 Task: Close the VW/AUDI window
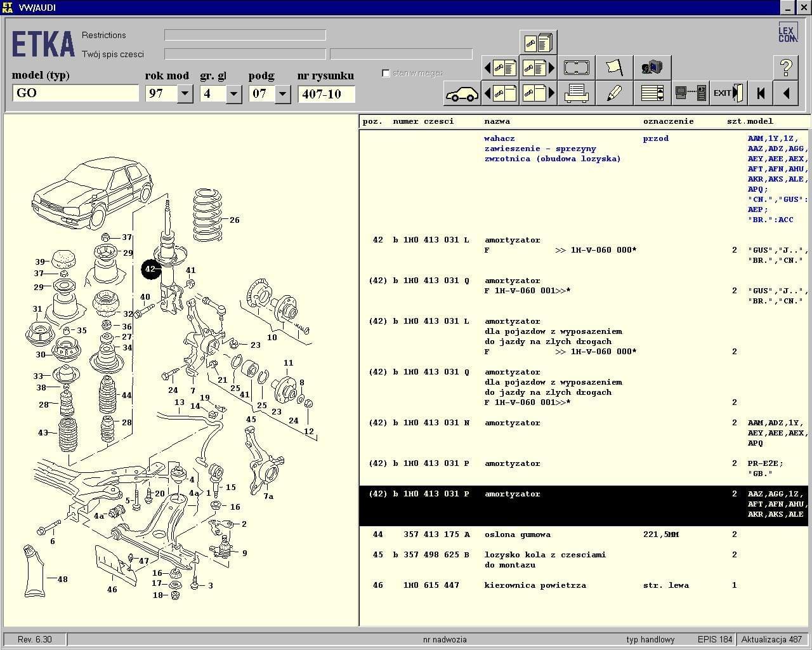[x=802, y=8]
